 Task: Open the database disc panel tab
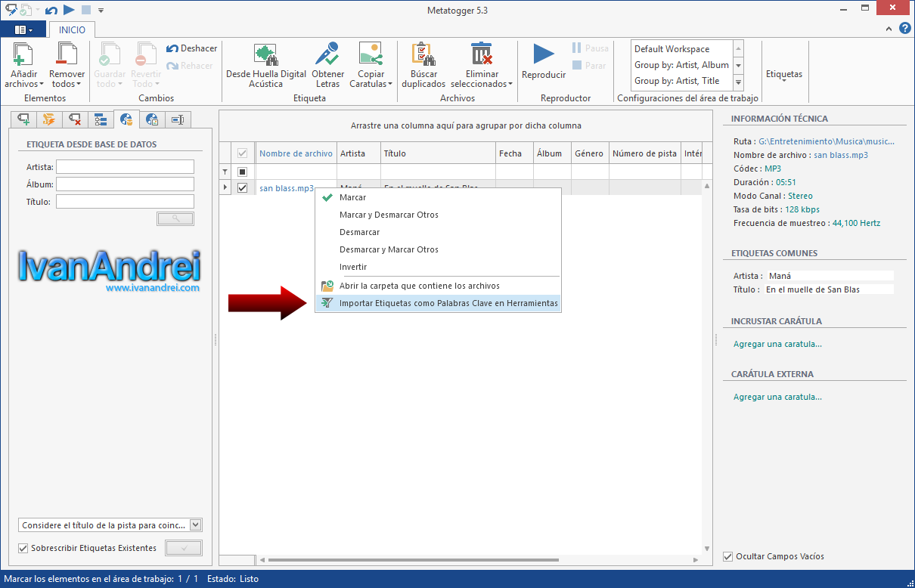(126, 119)
